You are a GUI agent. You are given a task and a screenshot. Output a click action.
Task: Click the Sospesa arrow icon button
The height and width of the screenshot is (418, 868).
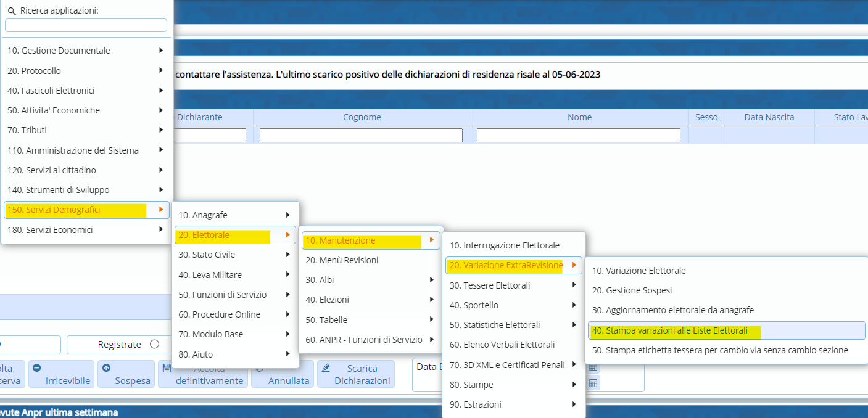(x=106, y=368)
